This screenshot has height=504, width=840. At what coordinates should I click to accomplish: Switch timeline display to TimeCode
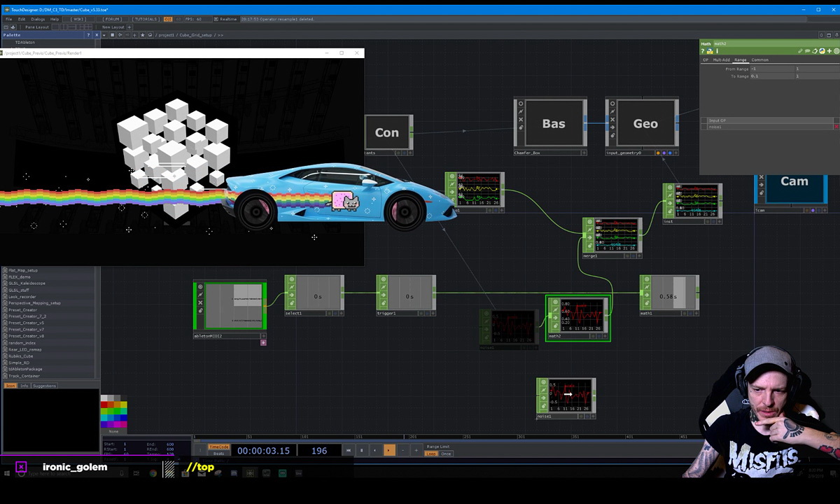(219, 447)
